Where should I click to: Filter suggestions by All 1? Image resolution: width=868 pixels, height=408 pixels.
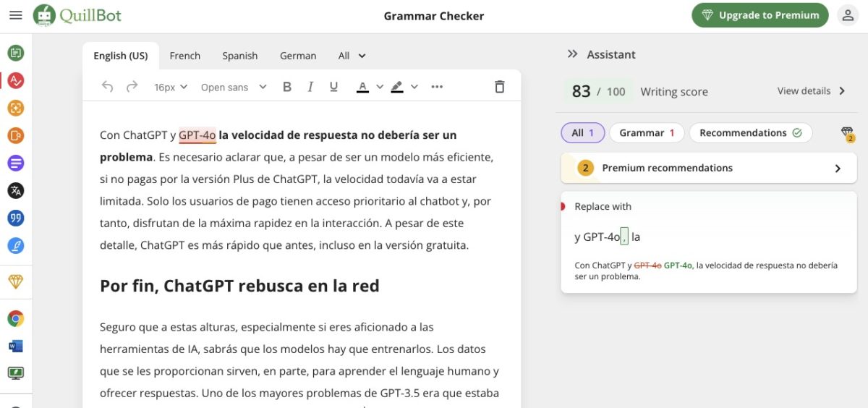(583, 133)
